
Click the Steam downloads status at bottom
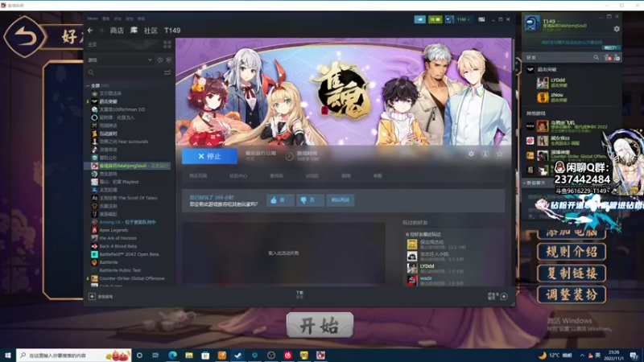[299, 294]
